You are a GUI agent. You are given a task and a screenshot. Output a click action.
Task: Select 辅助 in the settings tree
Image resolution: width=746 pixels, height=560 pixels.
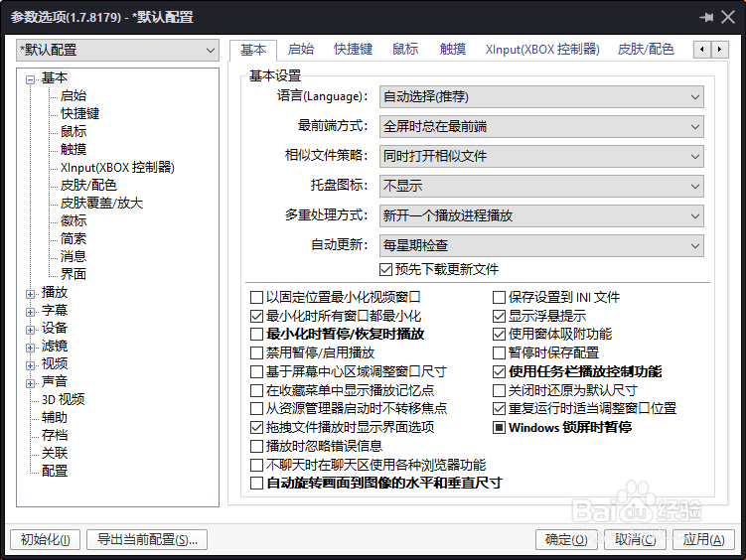click(x=55, y=417)
